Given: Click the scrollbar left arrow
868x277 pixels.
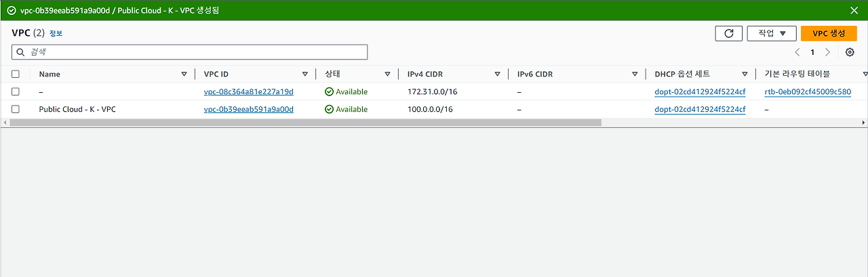Looking at the screenshot, I should [x=4, y=123].
